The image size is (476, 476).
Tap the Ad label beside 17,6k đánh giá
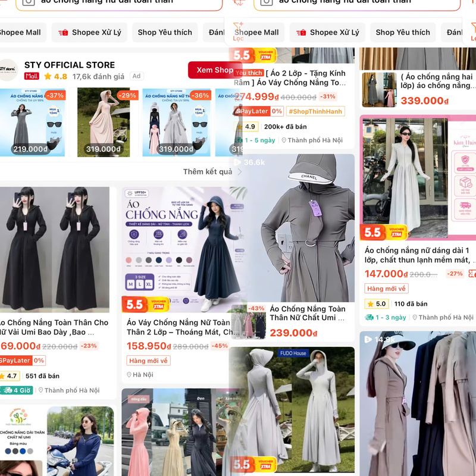tap(137, 76)
